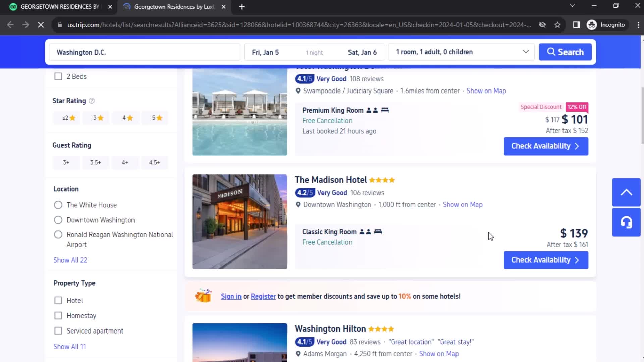Viewport: 644px width, 362px height.
Task: Show The Madison Hotel on map
Action: [x=463, y=205]
